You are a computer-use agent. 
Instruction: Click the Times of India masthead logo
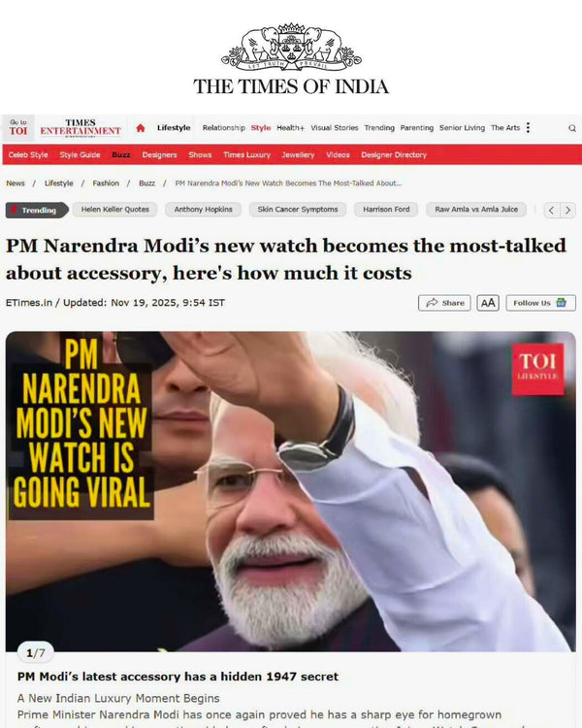point(291,59)
